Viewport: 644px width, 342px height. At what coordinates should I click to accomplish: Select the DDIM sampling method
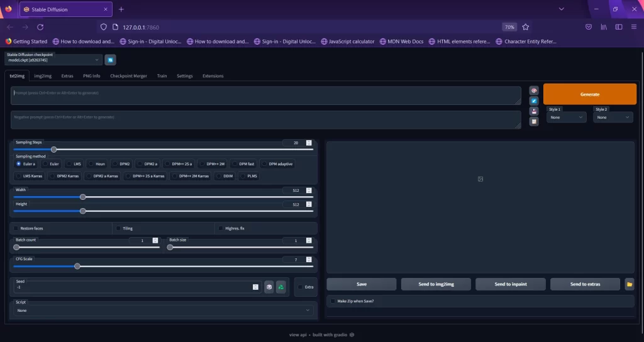225,176
